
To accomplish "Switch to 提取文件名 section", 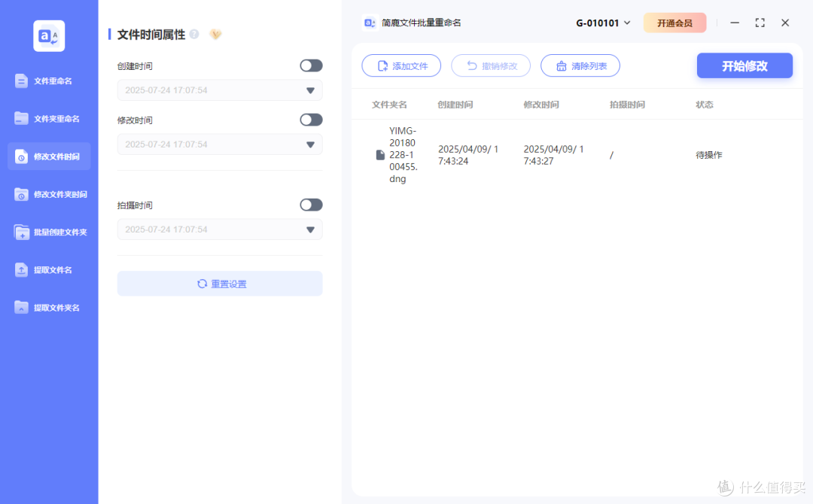I will click(49, 270).
